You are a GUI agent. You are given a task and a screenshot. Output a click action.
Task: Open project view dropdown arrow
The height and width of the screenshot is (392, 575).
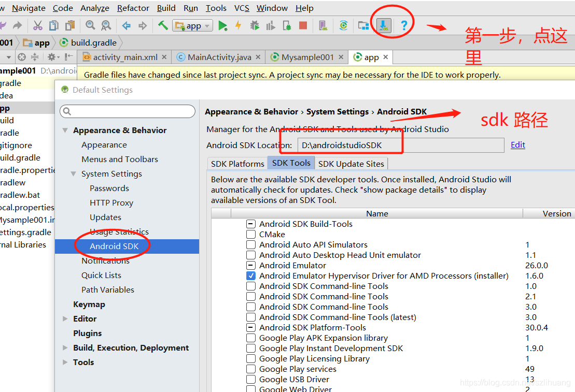8,57
